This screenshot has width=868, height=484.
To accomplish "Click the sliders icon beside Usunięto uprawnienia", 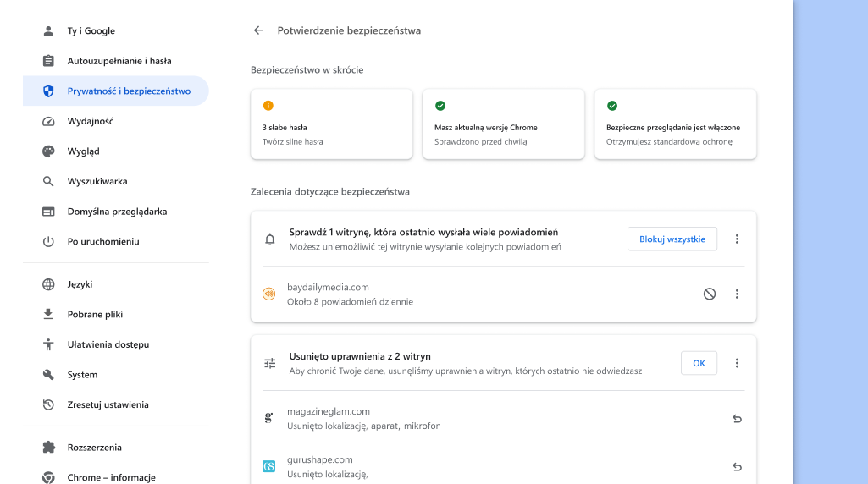I will tap(269, 363).
